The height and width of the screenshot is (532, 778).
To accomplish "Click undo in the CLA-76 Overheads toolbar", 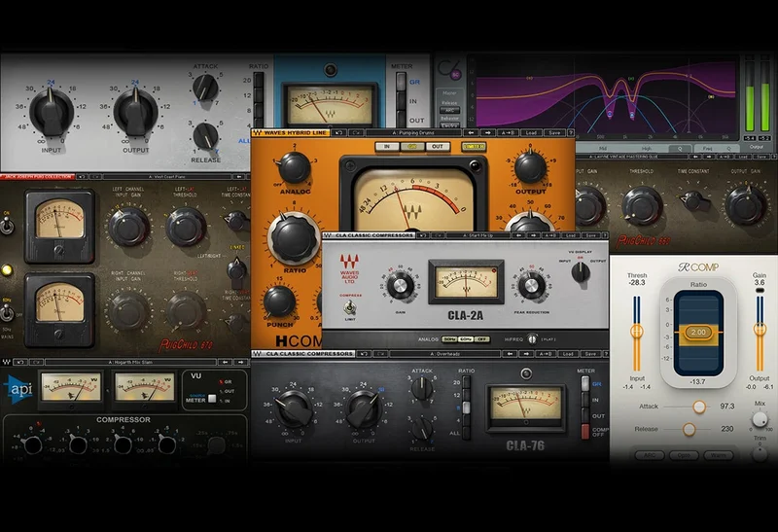I will [364, 354].
